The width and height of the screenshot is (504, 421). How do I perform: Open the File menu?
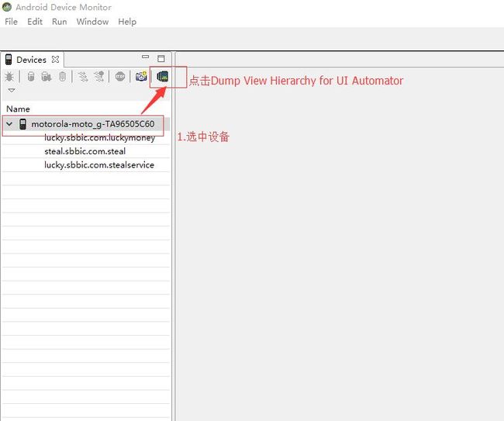tap(12, 22)
